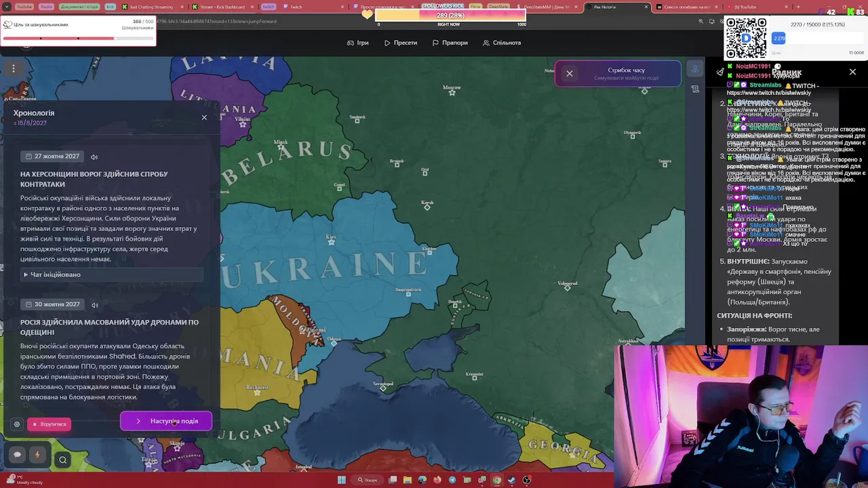
Task: Click the streamer webcam overlay
Action: tap(741, 416)
